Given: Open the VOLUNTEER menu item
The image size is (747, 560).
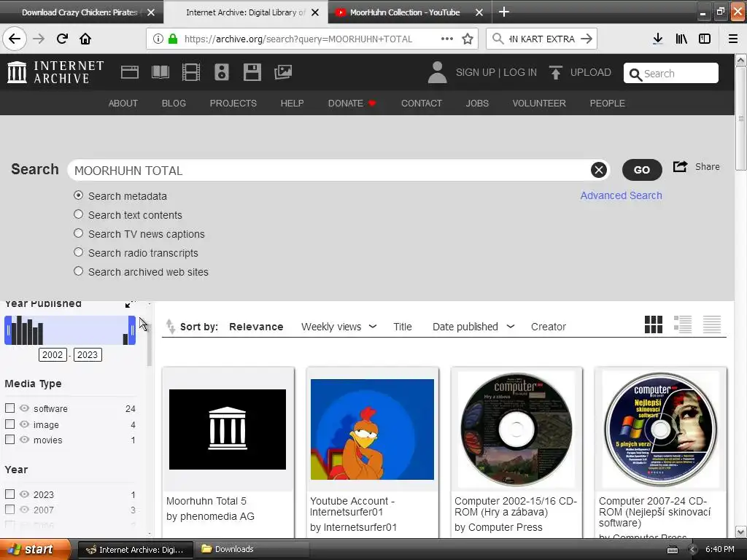Looking at the screenshot, I should 539,104.
